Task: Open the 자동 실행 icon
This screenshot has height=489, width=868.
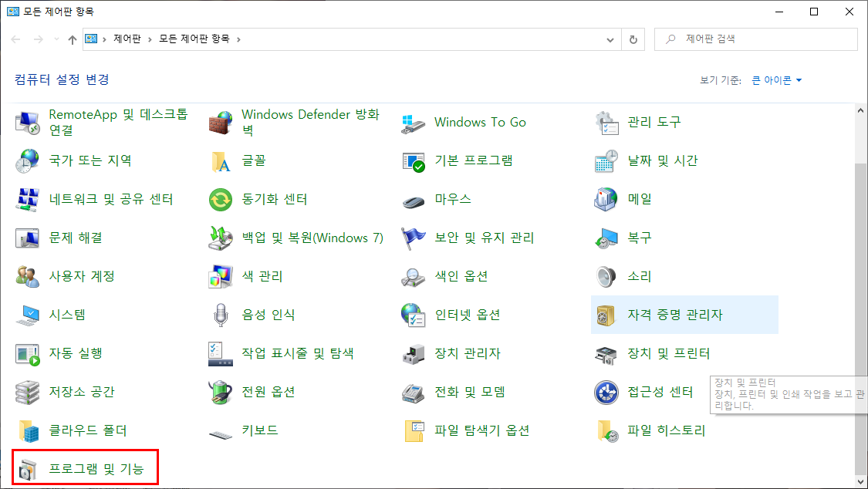Action: click(x=26, y=353)
